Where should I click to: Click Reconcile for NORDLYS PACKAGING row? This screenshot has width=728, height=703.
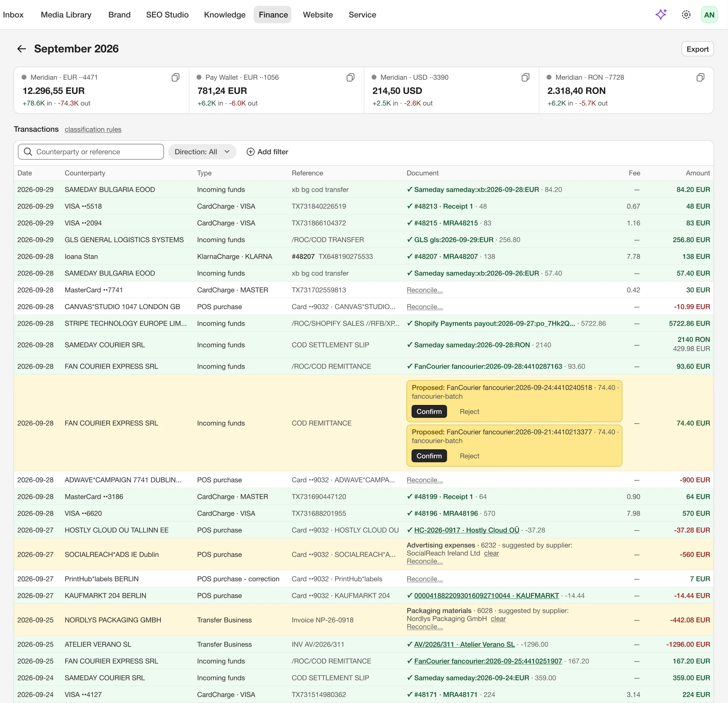(x=425, y=627)
